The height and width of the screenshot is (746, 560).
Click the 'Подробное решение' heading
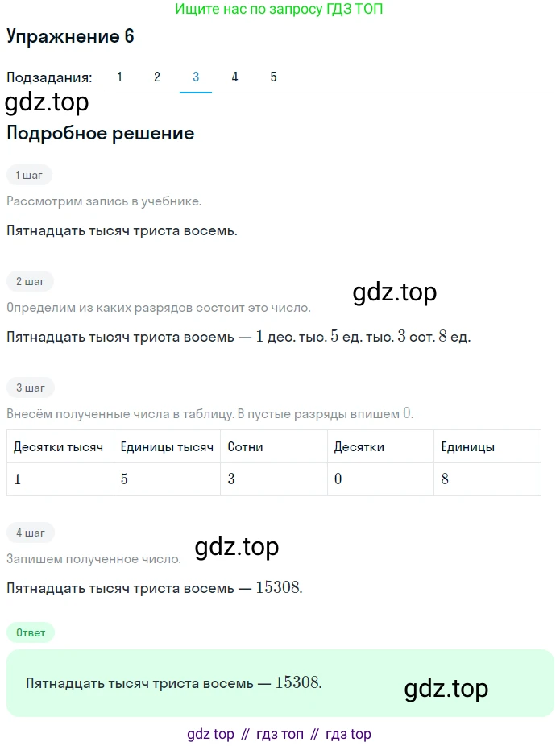pos(101,133)
